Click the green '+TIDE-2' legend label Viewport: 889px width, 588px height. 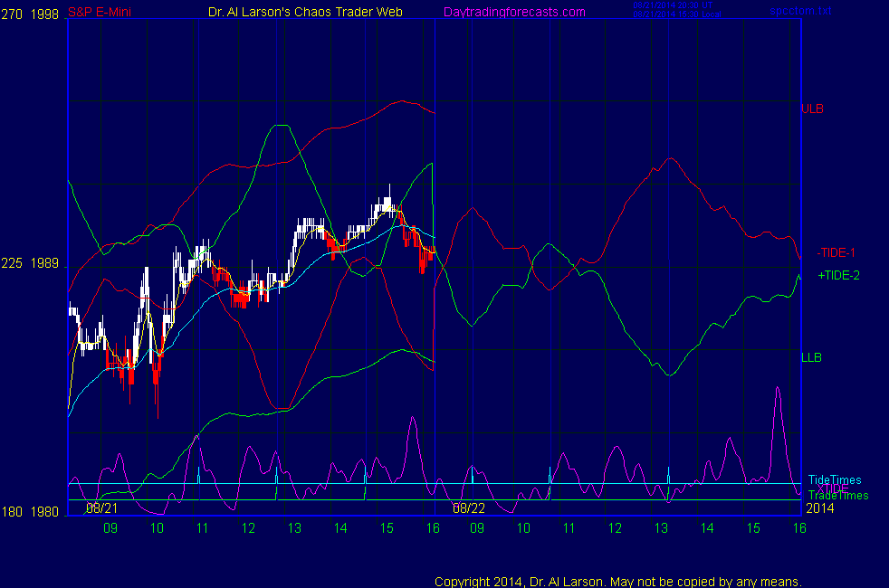coord(838,275)
